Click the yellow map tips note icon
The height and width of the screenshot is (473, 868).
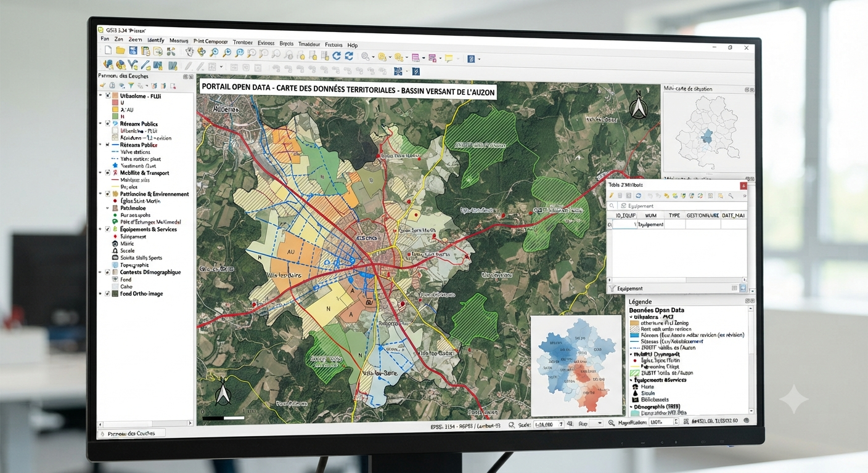click(448, 58)
